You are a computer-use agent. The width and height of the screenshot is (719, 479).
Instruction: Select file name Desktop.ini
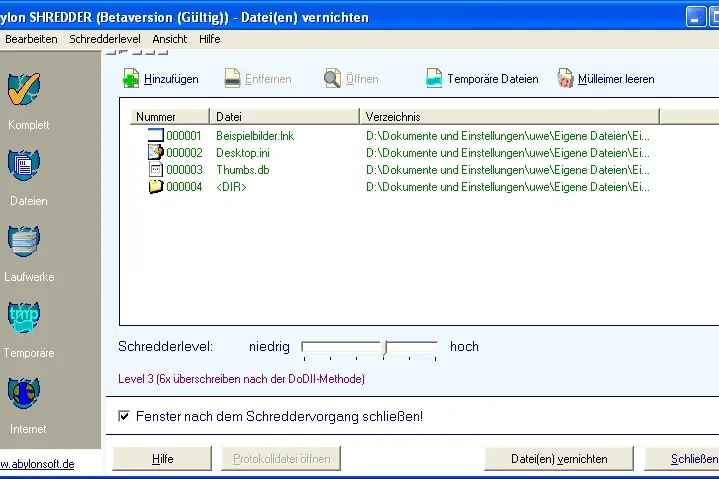[243, 153]
